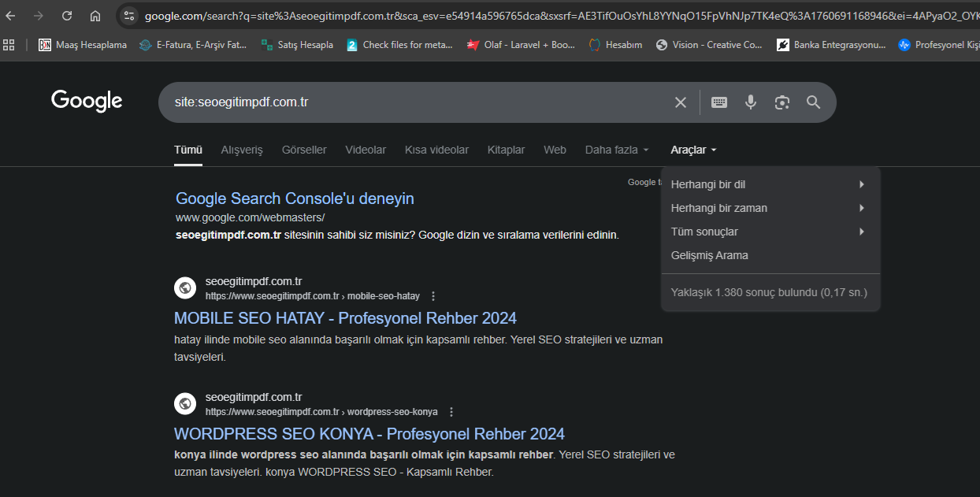
Task: Click the mobile-seo-hatay result URL breadcrumb
Action: point(313,296)
